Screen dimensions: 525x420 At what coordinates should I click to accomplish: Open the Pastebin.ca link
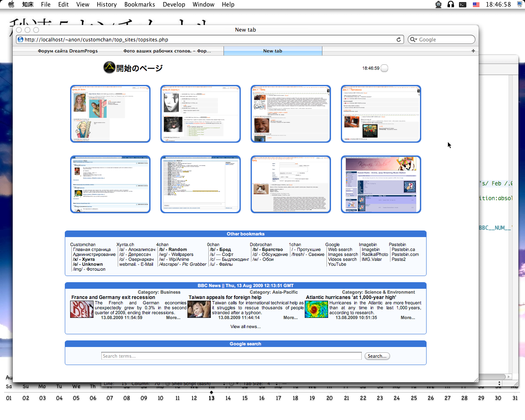click(403, 249)
